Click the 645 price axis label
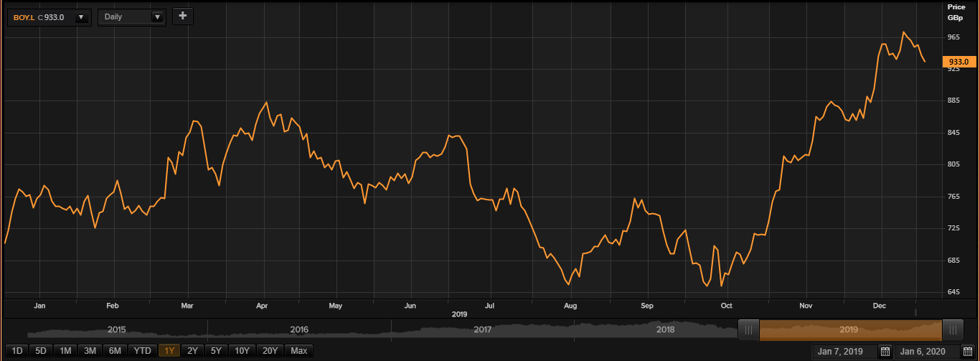The width and height of the screenshot is (980, 361). click(x=953, y=292)
